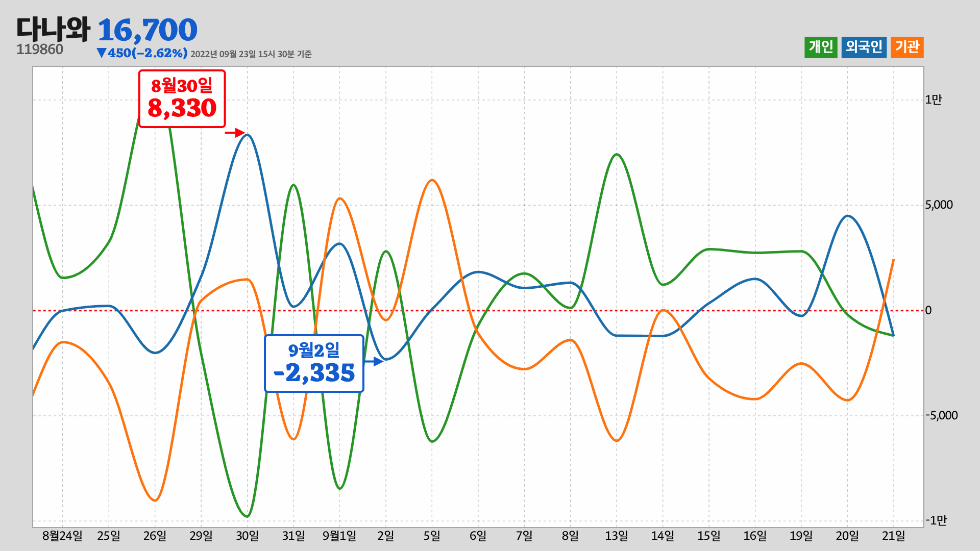This screenshot has height=551, width=980.
Task: Click the current price 16,700
Action: (x=147, y=30)
